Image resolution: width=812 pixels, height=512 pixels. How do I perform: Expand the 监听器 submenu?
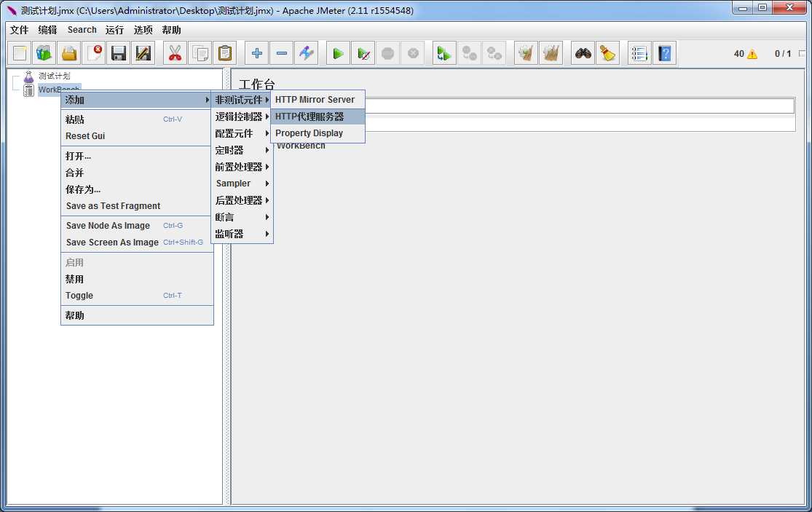tap(242, 234)
